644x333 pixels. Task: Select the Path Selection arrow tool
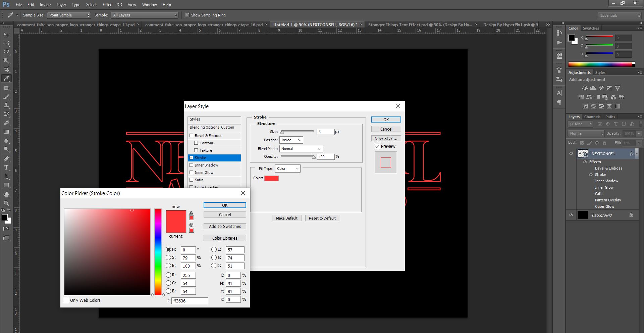point(6,176)
